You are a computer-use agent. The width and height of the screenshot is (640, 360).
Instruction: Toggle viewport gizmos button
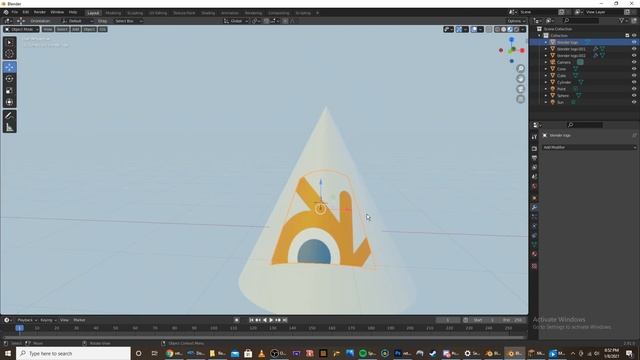pyautogui.click(x=459, y=29)
